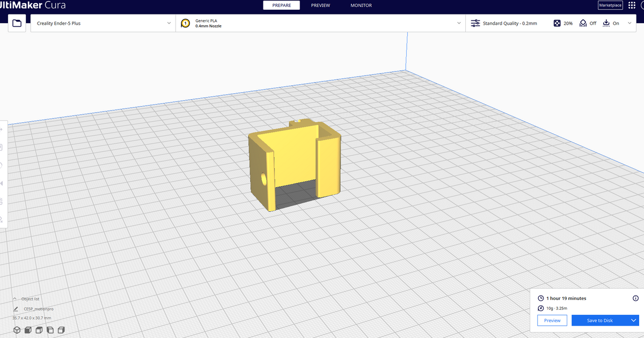Switch to the PREVIEW tab

320,5
